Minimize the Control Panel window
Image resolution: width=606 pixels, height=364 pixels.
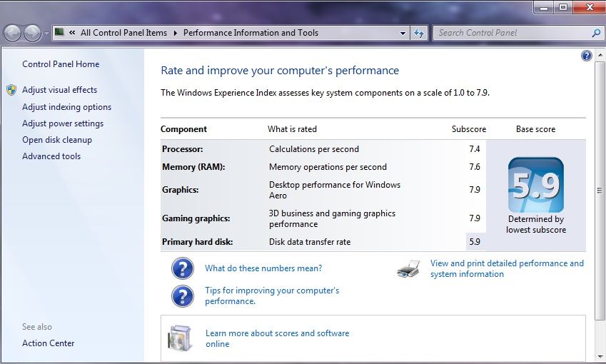tap(544, 7)
